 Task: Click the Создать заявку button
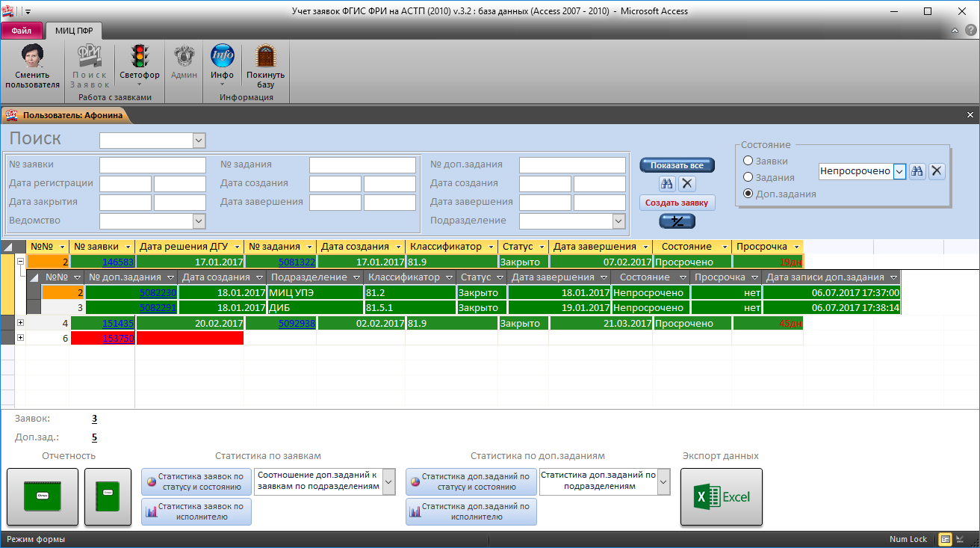(677, 203)
